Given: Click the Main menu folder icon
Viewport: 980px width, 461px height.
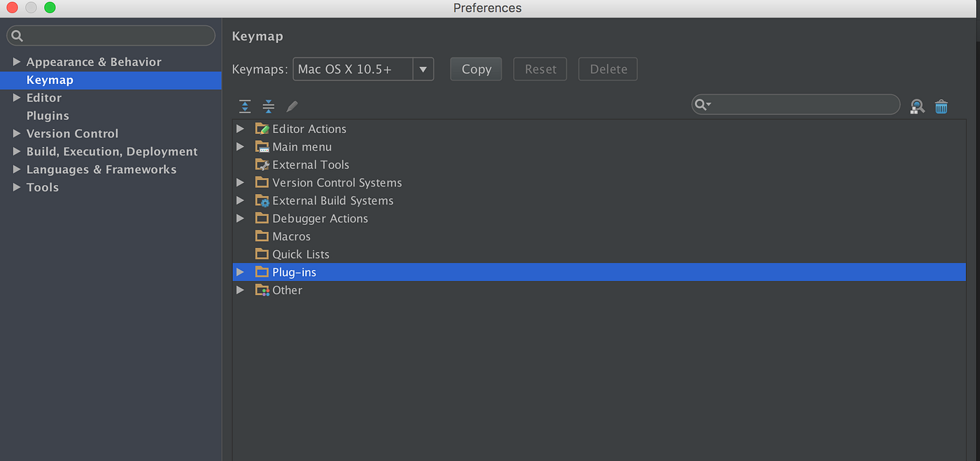Looking at the screenshot, I should [261, 146].
